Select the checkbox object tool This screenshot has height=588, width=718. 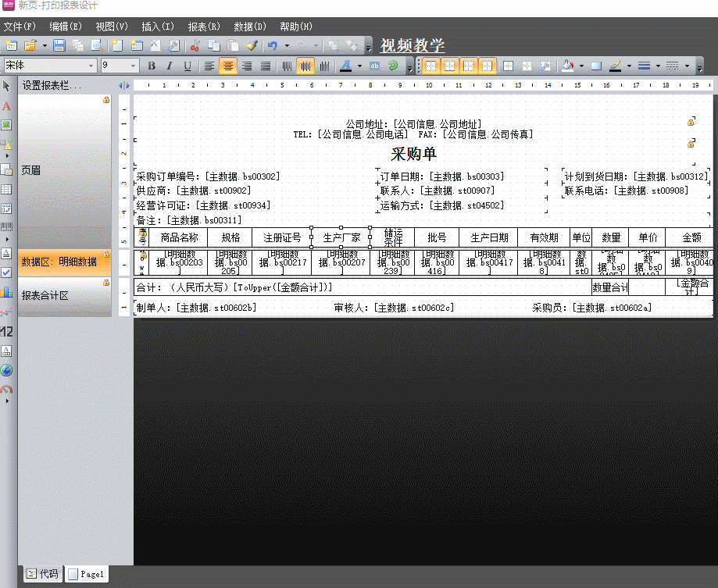(x=6, y=273)
